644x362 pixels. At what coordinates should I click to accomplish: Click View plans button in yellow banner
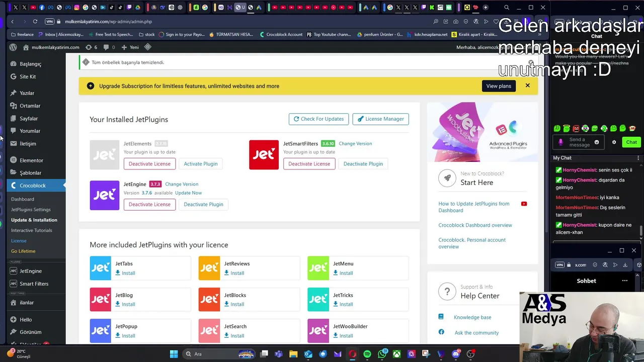click(x=499, y=86)
